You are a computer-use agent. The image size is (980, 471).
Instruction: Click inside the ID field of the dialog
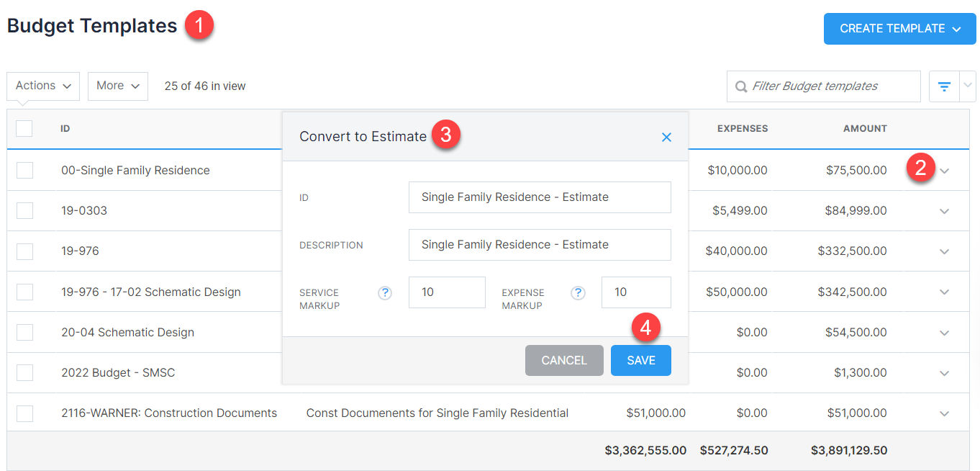[540, 197]
